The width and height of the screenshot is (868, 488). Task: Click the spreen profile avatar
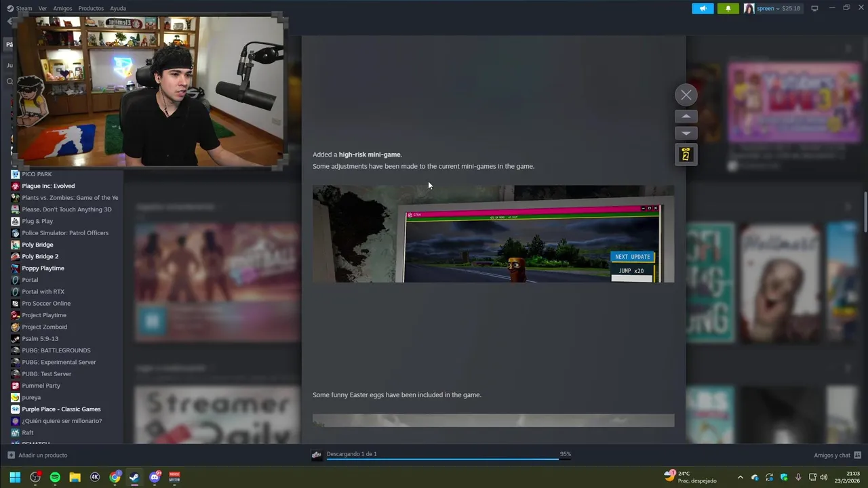coord(749,8)
